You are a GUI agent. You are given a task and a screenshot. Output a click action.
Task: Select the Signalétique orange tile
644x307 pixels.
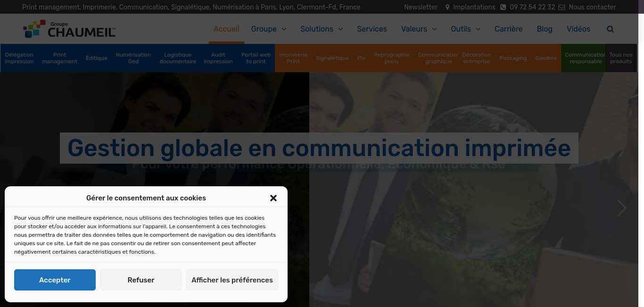click(x=332, y=58)
